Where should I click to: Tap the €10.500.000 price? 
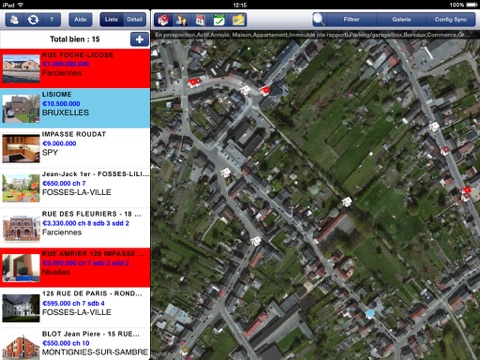pos(61,104)
